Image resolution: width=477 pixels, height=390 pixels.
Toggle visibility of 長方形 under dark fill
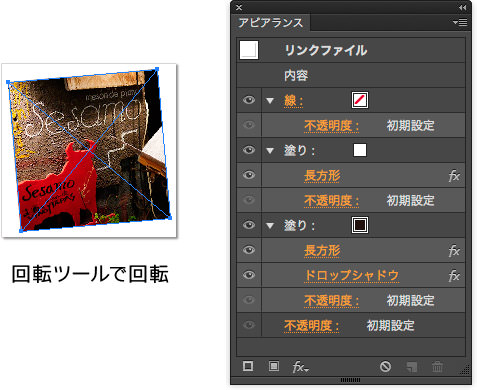point(249,250)
